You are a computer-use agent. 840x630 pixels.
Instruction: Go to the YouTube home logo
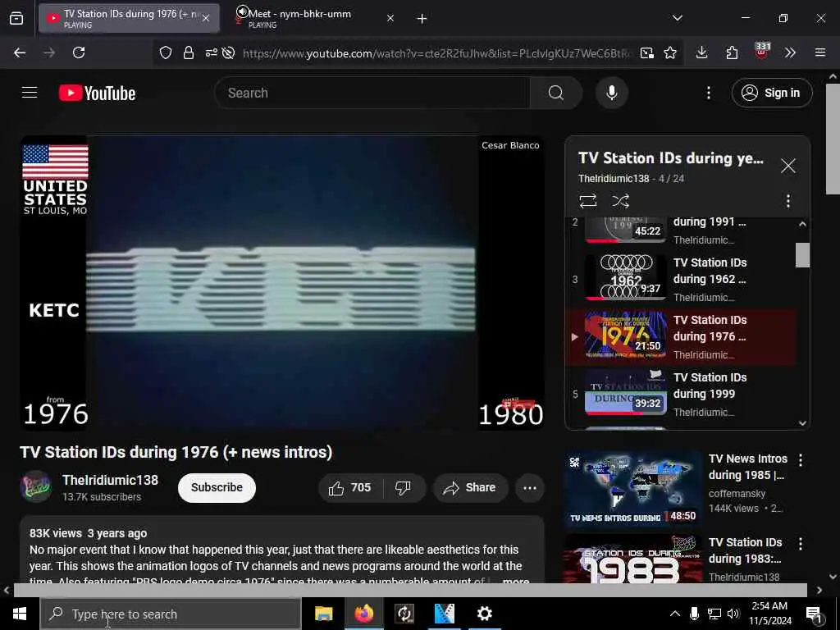(97, 94)
